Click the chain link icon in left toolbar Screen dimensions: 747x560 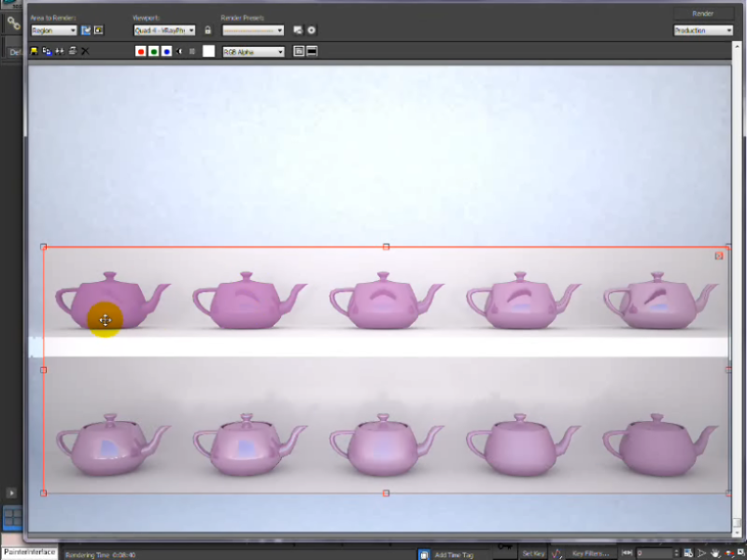[x=13, y=22]
